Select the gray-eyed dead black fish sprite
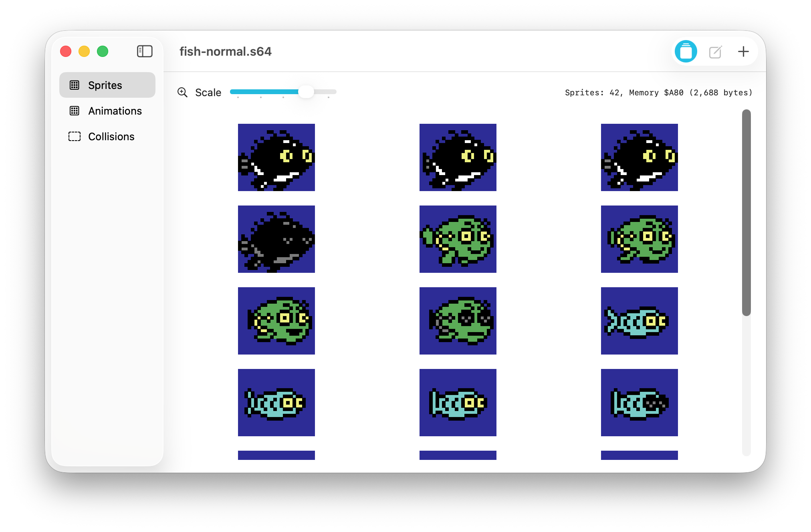Image resolution: width=811 pixels, height=532 pixels. point(276,239)
